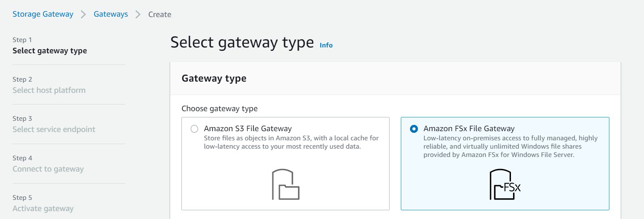Click the Choose gateway type label
The height and width of the screenshot is (219, 644).
pos(219,109)
